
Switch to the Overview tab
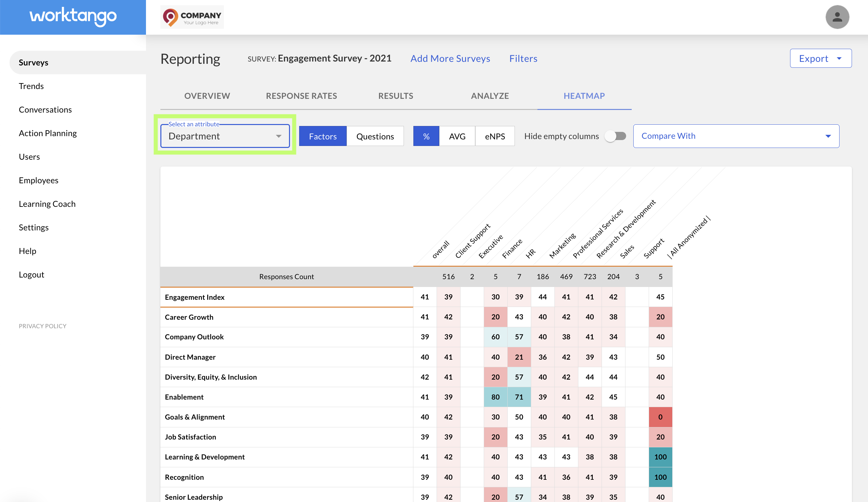pyautogui.click(x=207, y=96)
